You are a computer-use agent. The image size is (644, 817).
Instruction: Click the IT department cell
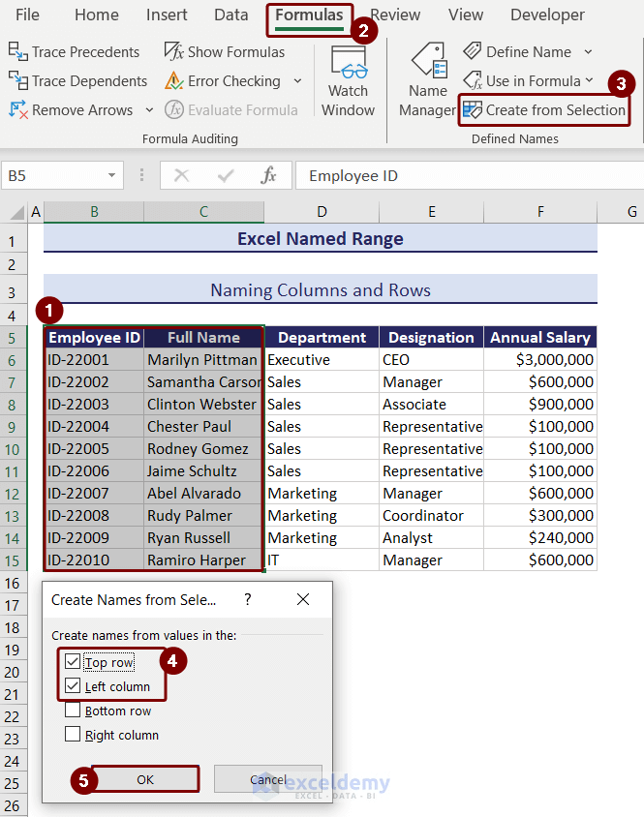click(322, 560)
